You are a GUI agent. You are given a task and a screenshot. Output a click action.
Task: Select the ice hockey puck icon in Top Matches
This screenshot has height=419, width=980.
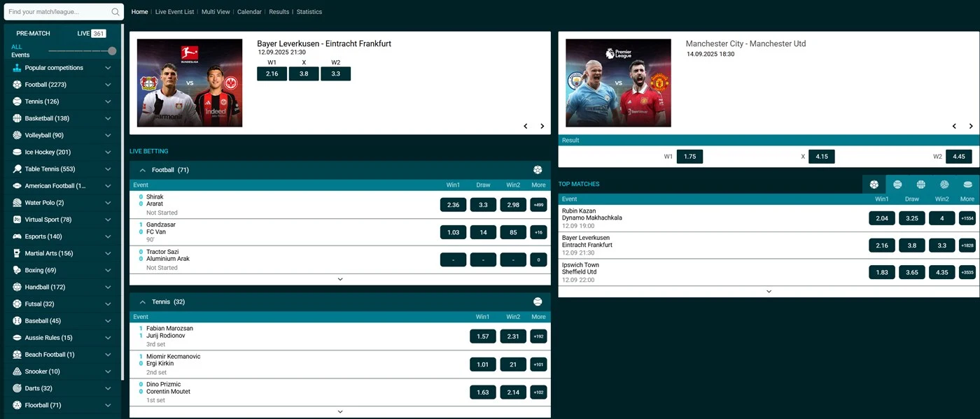click(x=967, y=185)
